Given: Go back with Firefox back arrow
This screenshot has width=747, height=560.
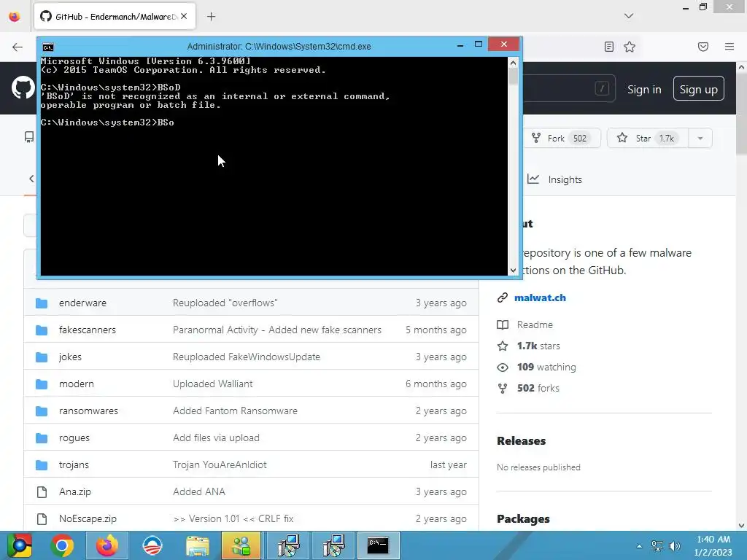Looking at the screenshot, I should [18, 47].
